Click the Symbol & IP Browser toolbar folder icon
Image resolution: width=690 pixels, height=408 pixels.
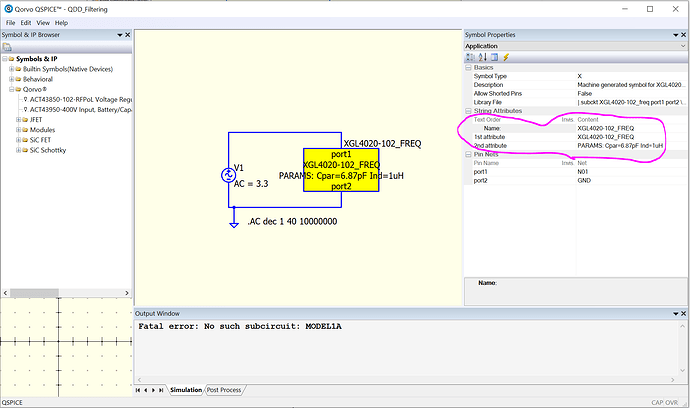pyautogui.click(x=7, y=47)
